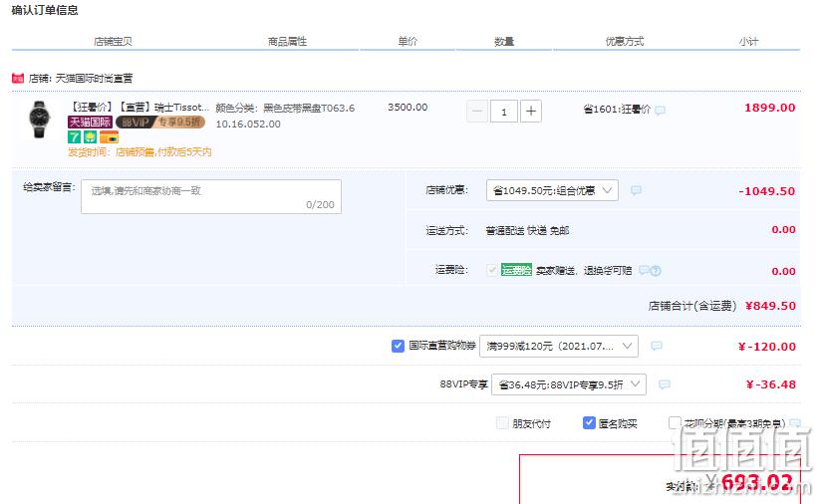Uncheck the 匿名购买 checkbox
Image resolution: width=821 pixels, height=504 pixels.
[589, 423]
